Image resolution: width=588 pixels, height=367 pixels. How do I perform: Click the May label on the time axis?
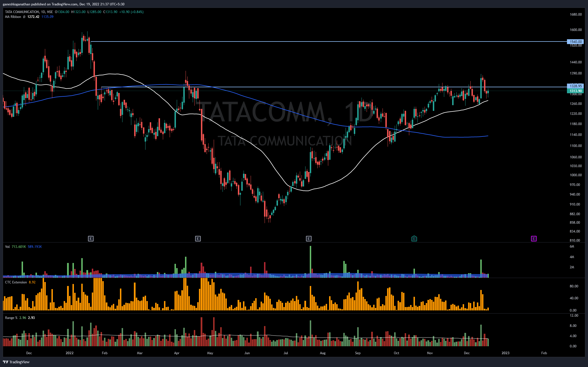210,353
